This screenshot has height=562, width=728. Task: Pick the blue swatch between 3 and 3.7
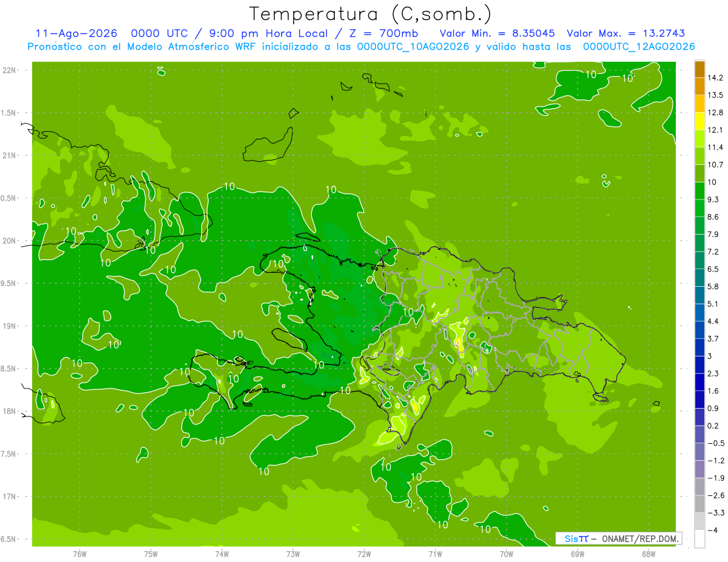click(x=699, y=347)
